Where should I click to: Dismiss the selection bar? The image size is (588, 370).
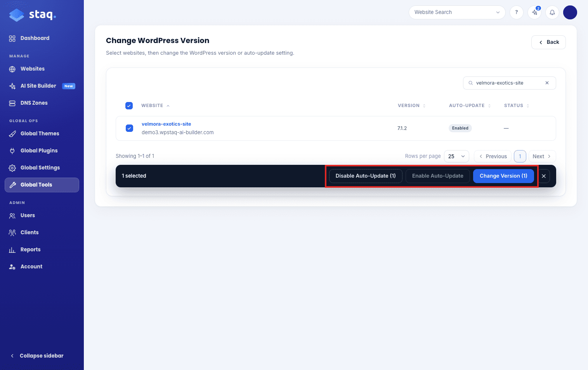tap(544, 176)
